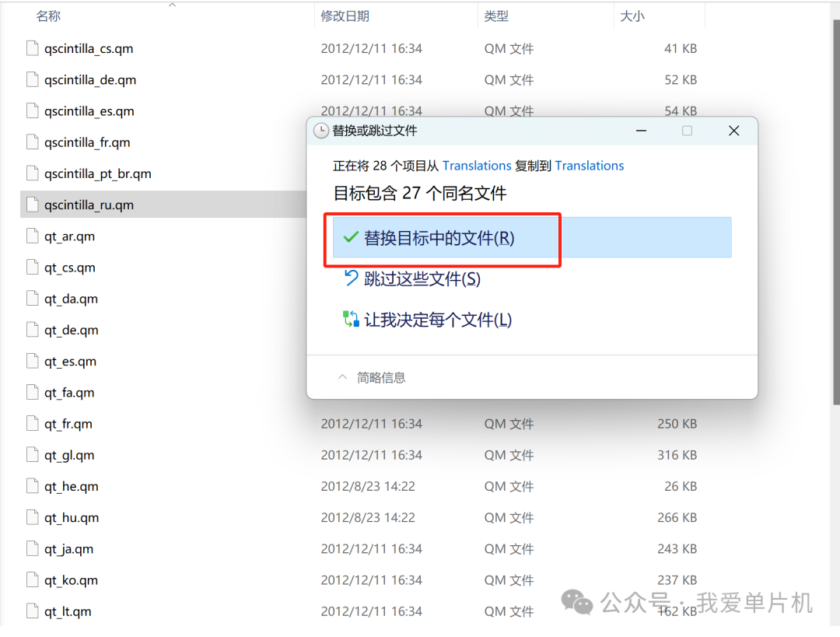Click the qt_he.qm file icon
This screenshot has width=840, height=637.
[33, 486]
